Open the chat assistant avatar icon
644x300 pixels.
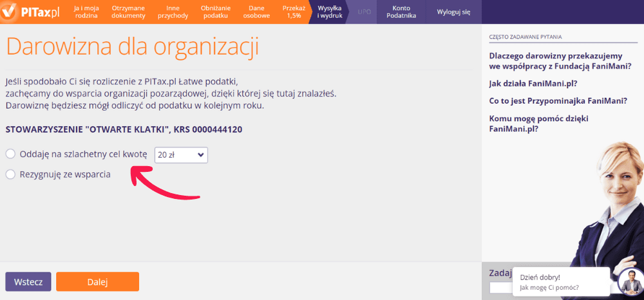(x=631, y=281)
